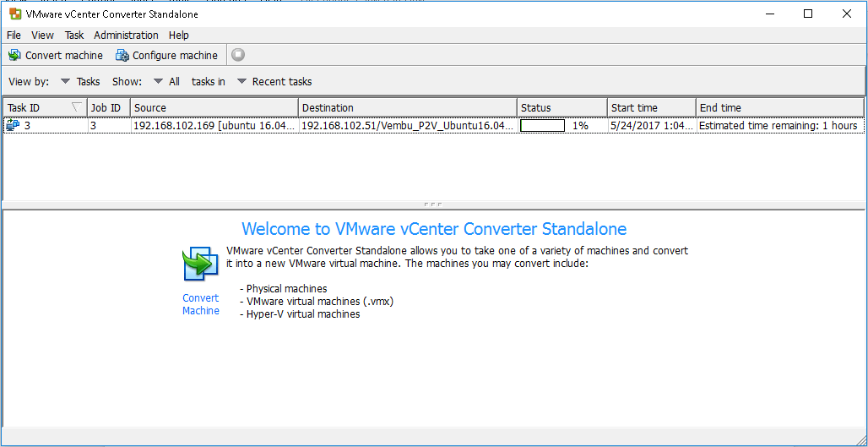
Task: Click the Convert Machine link text
Action: (201, 304)
